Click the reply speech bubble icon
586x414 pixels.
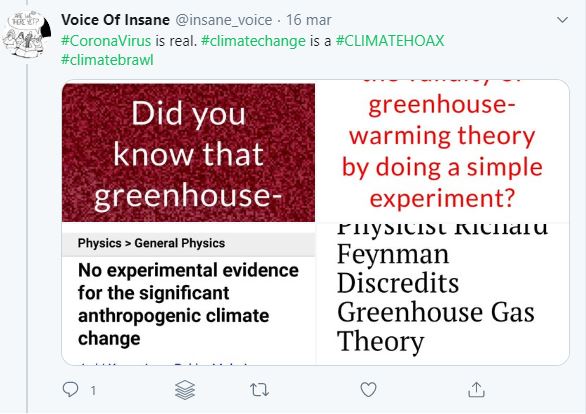click(x=70, y=389)
